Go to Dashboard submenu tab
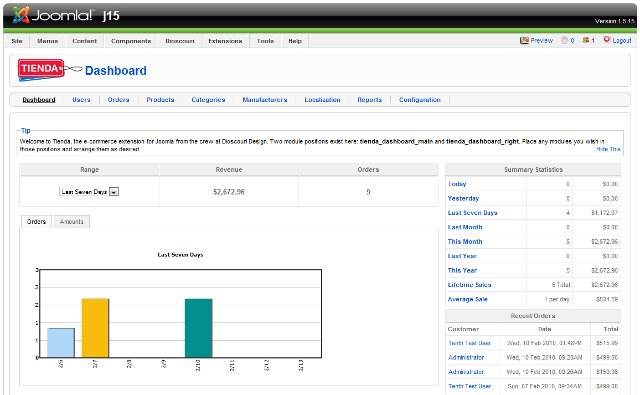Screen dimensions: 640x395 39,100
